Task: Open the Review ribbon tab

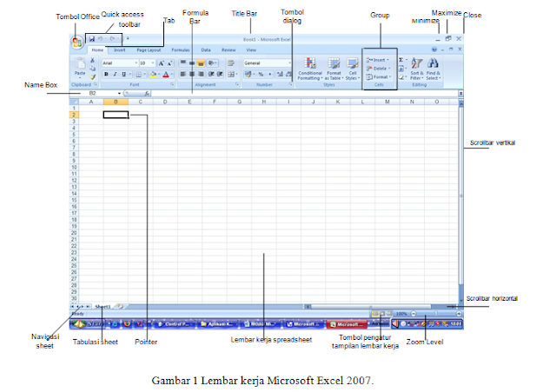Action: (228, 50)
